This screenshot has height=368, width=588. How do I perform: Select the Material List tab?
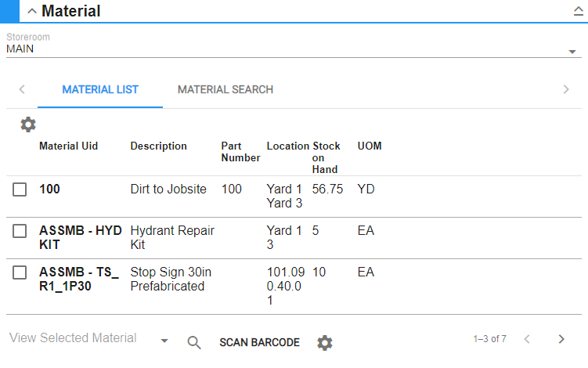click(x=100, y=89)
